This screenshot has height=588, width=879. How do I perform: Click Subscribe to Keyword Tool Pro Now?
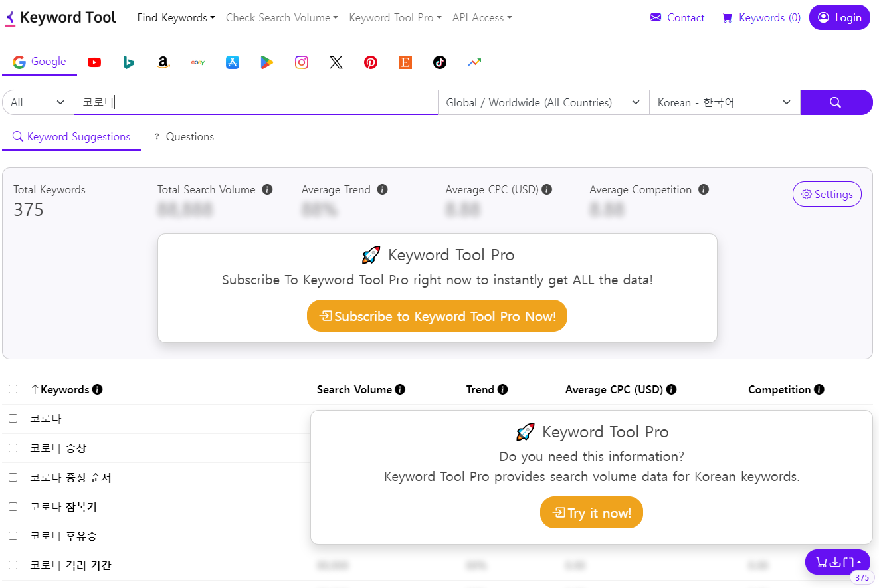coord(437,316)
